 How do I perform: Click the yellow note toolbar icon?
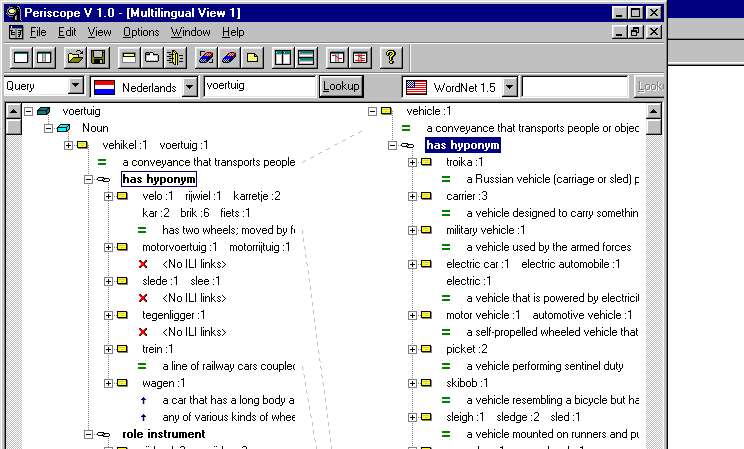pos(253,57)
